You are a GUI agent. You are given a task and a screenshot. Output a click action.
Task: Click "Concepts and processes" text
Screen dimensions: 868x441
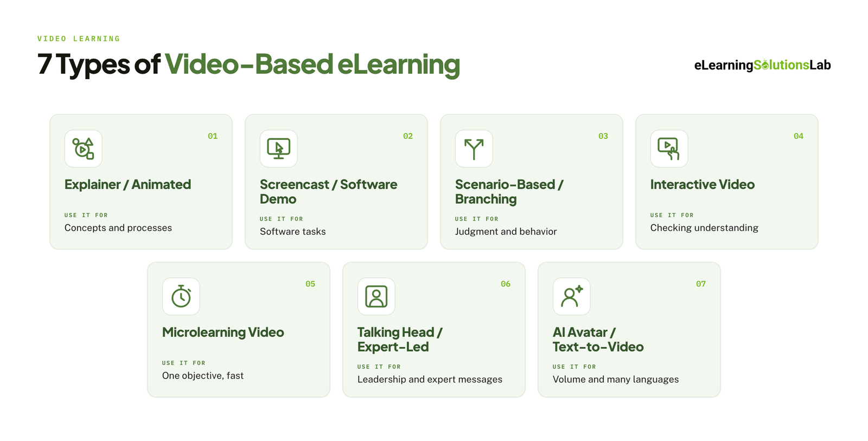(x=118, y=228)
